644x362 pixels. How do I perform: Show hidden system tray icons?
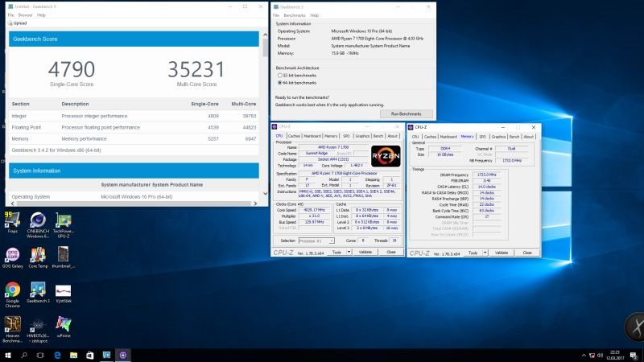coord(584,356)
